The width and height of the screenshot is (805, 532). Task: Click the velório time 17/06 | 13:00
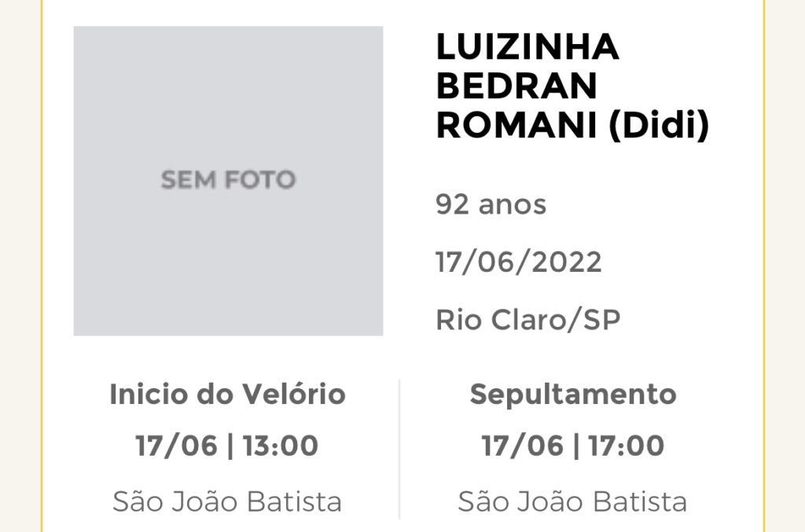(x=227, y=446)
